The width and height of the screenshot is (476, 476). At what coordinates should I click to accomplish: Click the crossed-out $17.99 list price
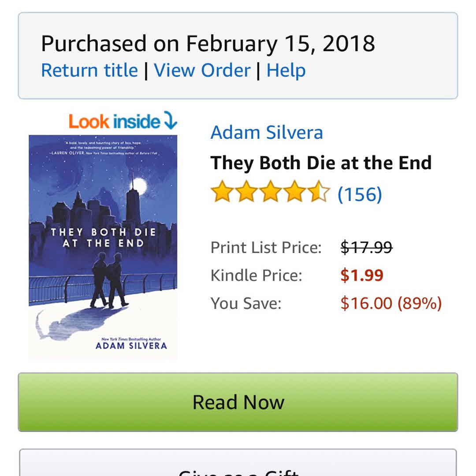(367, 247)
